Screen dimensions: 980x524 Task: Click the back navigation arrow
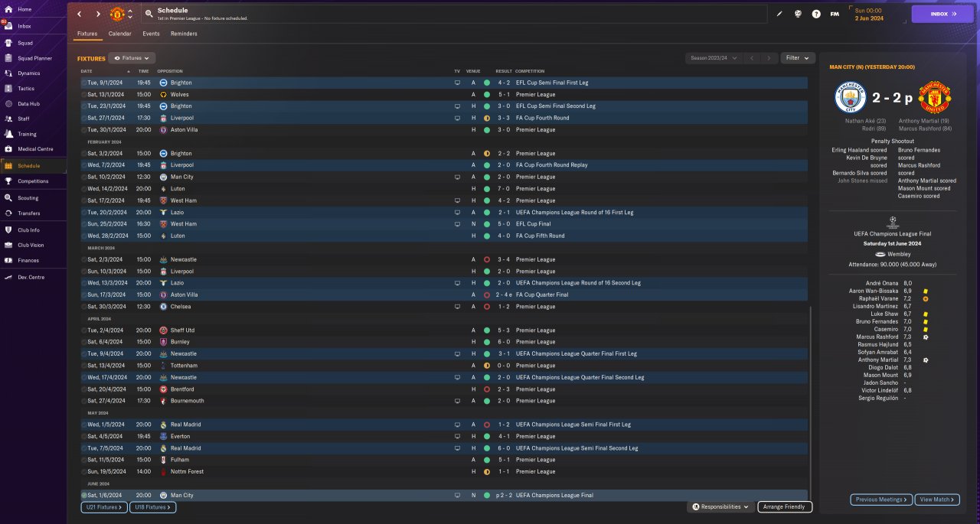(80, 14)
